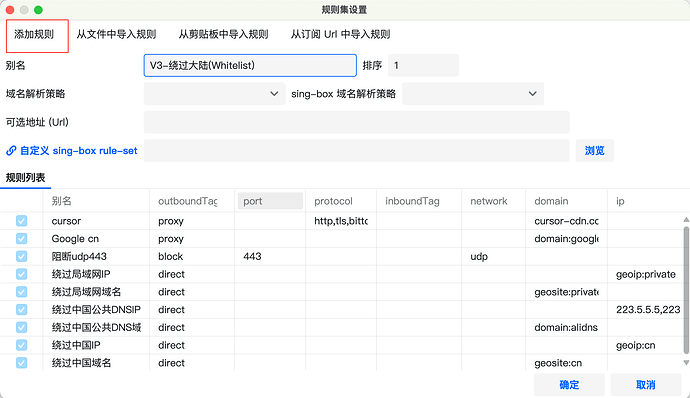Screen dimensions: 690x398
Task: Focus the 别名 input containing V3-绕过大陆(Whitelist)
Action: tap(250, 66)
